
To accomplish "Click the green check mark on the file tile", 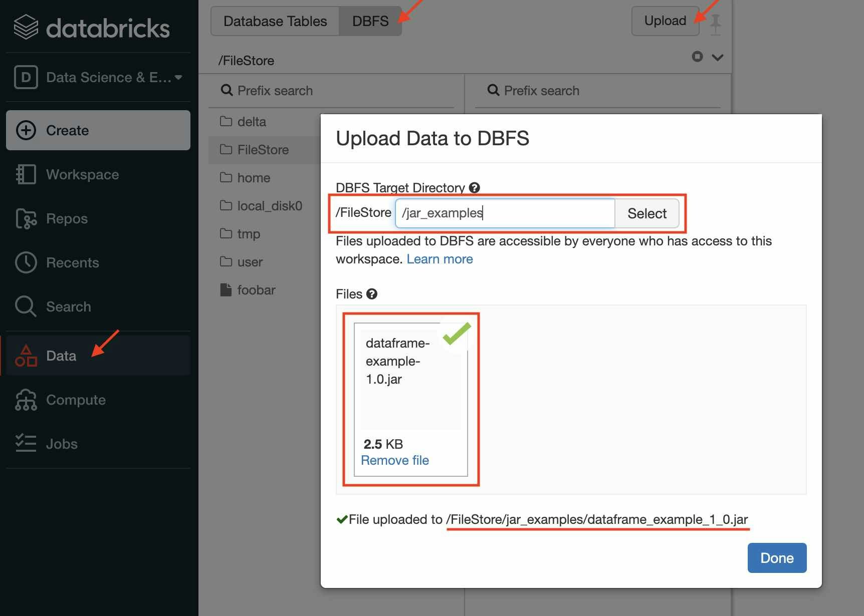I will [x=457, y=334].
